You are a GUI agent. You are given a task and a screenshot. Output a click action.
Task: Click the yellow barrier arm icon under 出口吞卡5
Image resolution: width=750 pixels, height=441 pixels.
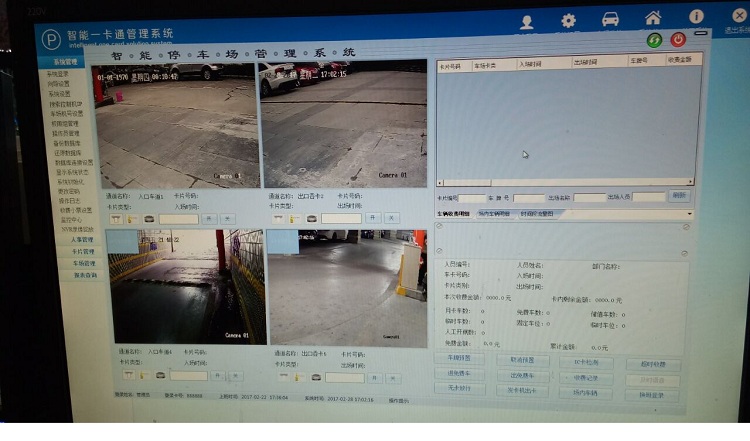pos(299,377)
